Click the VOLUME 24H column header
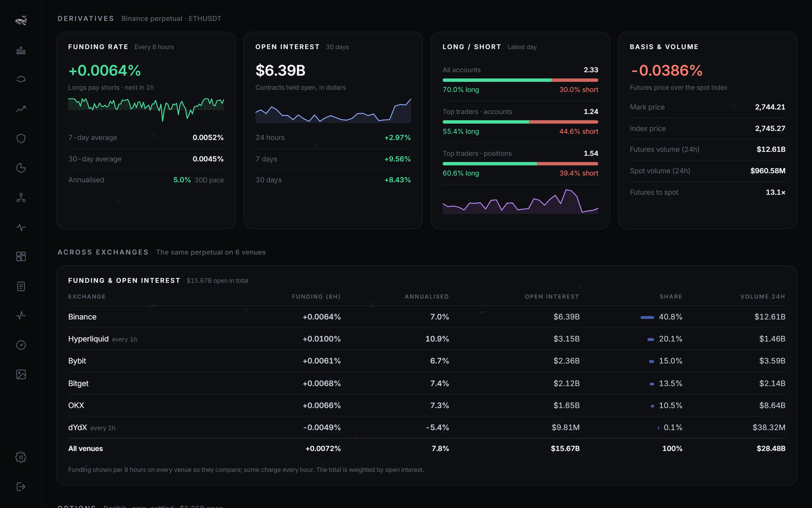Viewport: 812px width, 508px height. (x=763, y=297)
